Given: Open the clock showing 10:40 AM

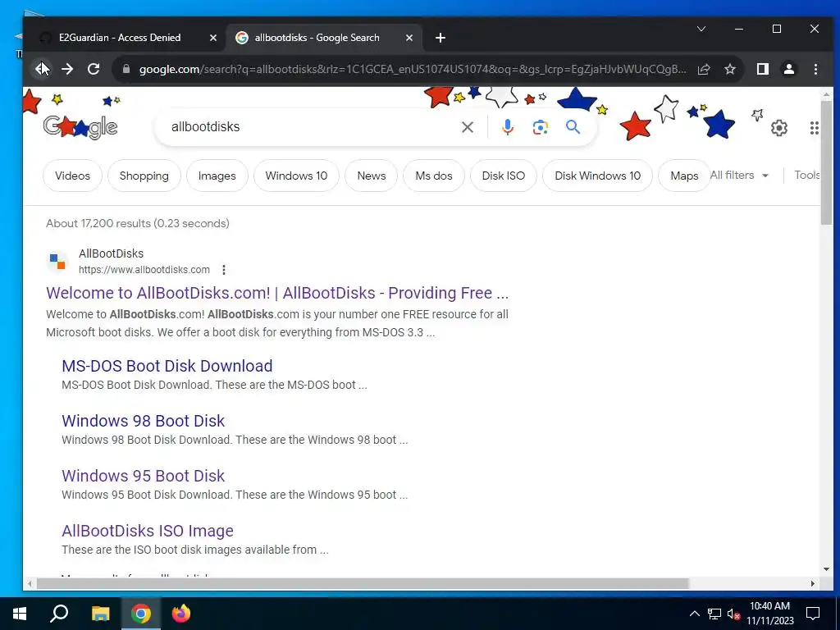Looking at the screenshot, I should pyautogui.click(x=769, y=614).
